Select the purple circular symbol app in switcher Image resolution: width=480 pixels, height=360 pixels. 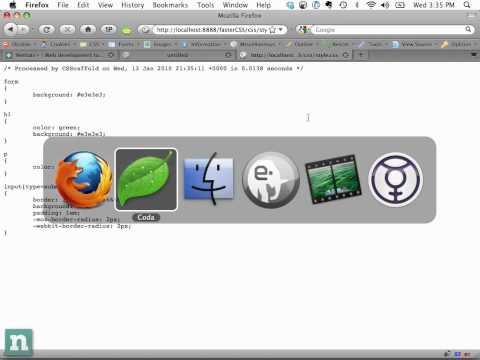pos(396,180)
